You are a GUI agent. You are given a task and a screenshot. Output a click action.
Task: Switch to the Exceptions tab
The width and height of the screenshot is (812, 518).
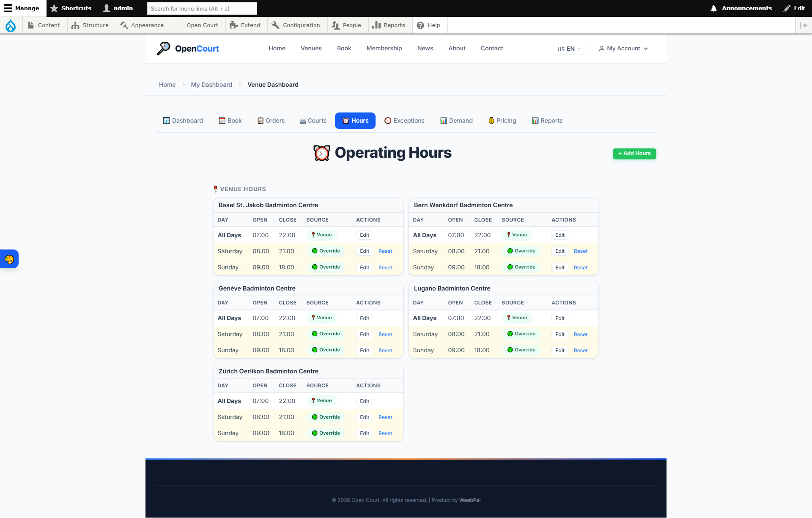click(404, 121)
